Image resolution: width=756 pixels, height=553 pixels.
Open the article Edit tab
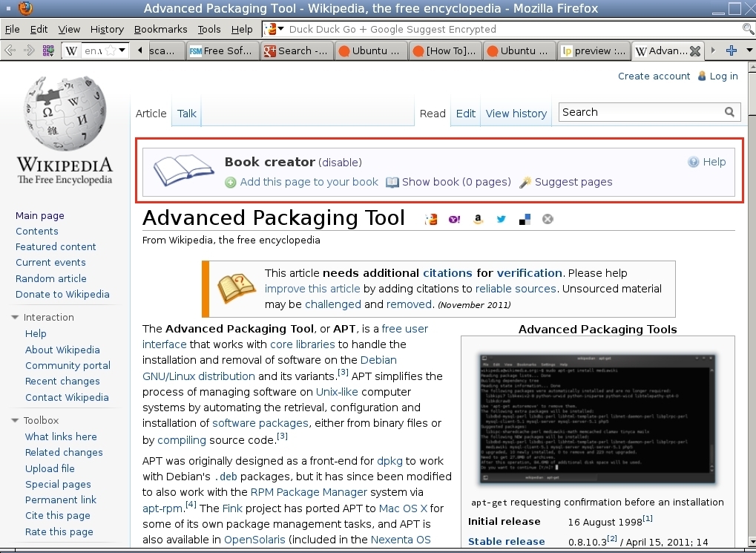466,114
